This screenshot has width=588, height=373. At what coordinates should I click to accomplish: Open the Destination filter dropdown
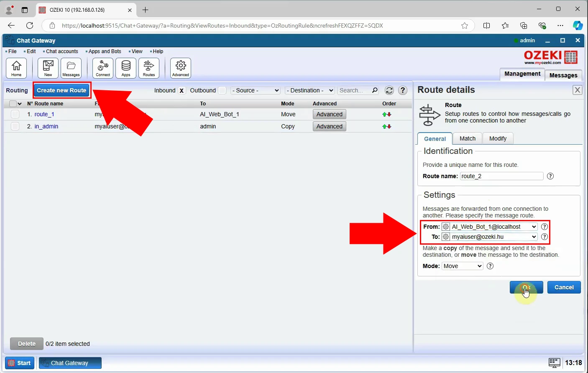point(310,90)
